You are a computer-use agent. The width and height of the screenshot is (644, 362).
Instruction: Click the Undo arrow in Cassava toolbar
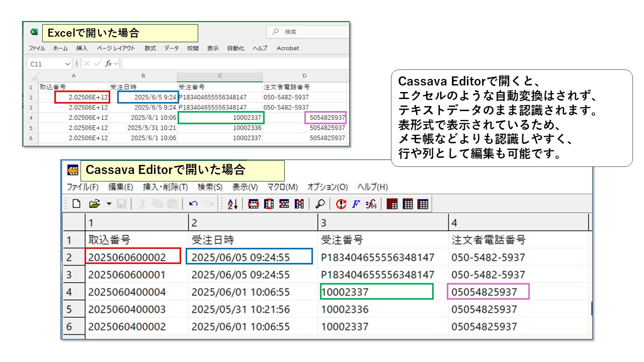[x=193, y=204]
